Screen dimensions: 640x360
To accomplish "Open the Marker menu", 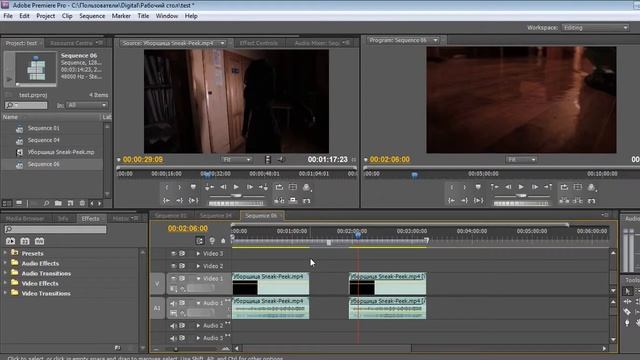I will coord(121,16).
